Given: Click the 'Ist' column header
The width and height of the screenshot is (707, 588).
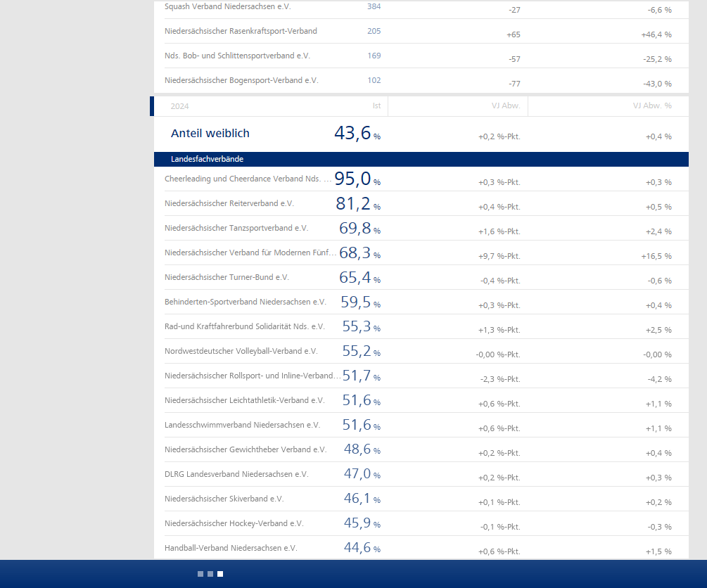Looking at the screenshot, I should click(x=376, y=106).
